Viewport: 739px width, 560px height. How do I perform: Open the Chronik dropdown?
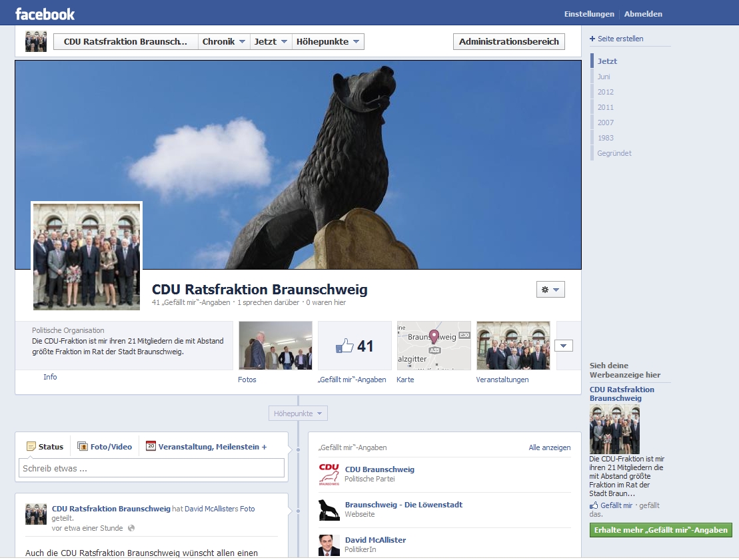[224, 41]
